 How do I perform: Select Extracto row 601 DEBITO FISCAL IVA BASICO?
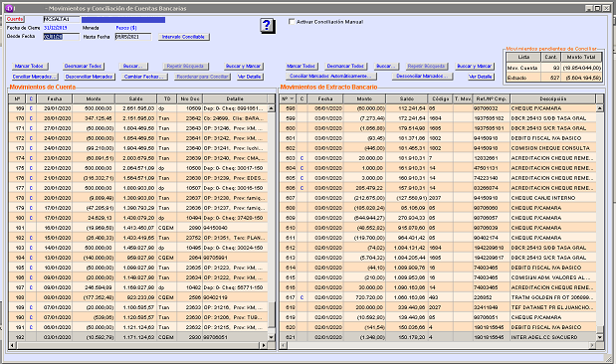tap(438, 138)
